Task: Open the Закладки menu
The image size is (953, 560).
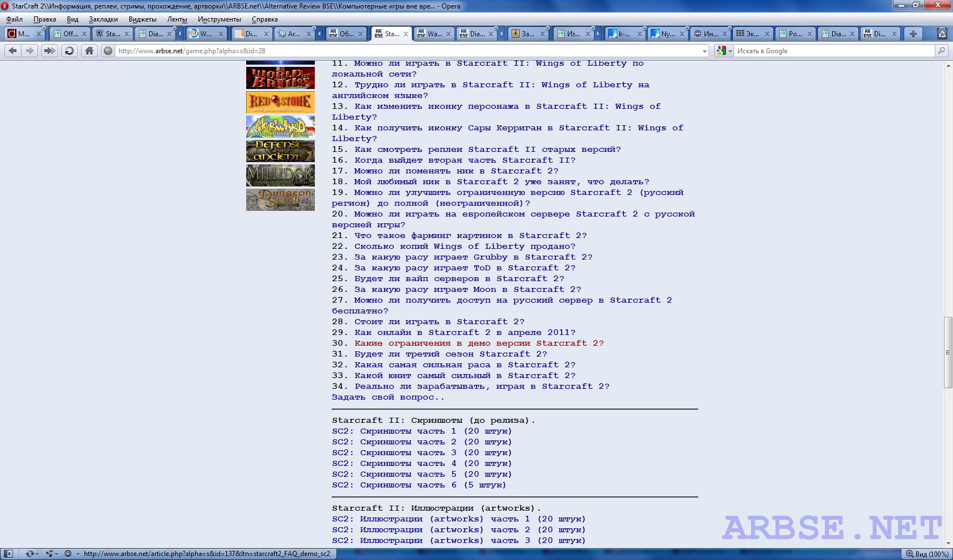Action: click(103, 19)
